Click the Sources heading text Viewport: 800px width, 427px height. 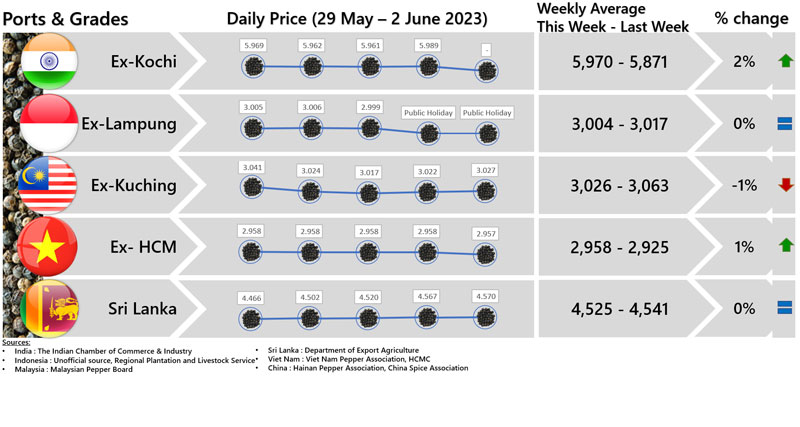tap(17, 343)
